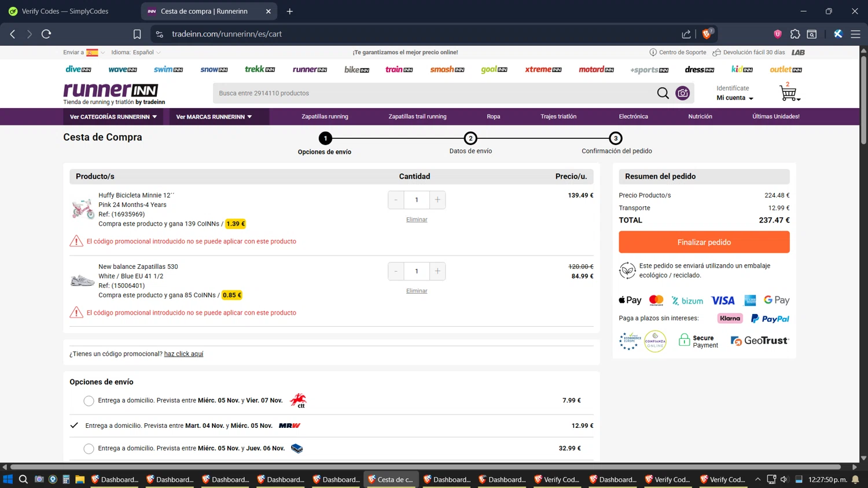868x488 pixels.
Task: Click Finalizar pedido button
Action: pos(704,242)
